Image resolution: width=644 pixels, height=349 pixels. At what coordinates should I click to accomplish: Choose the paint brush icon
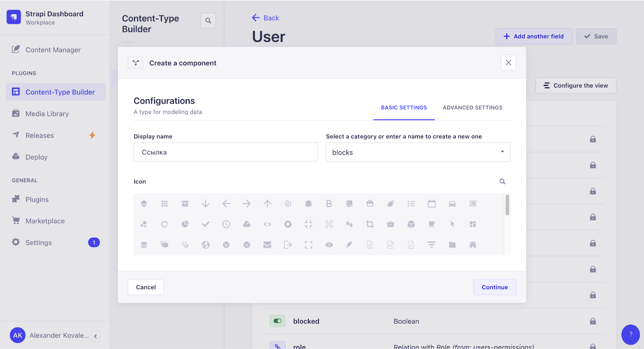tap(390, 204)
